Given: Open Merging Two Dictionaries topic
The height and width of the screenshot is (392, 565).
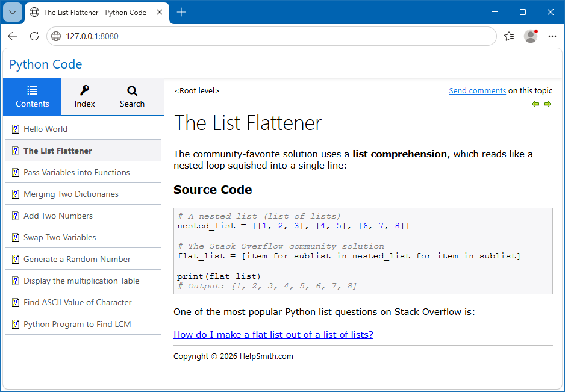Looking at the screenshot, I should (x=83, y=194).
